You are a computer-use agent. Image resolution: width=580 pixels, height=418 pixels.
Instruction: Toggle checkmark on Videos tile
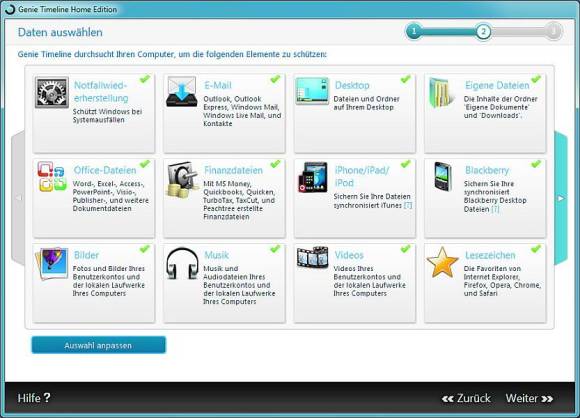(405, 249)
